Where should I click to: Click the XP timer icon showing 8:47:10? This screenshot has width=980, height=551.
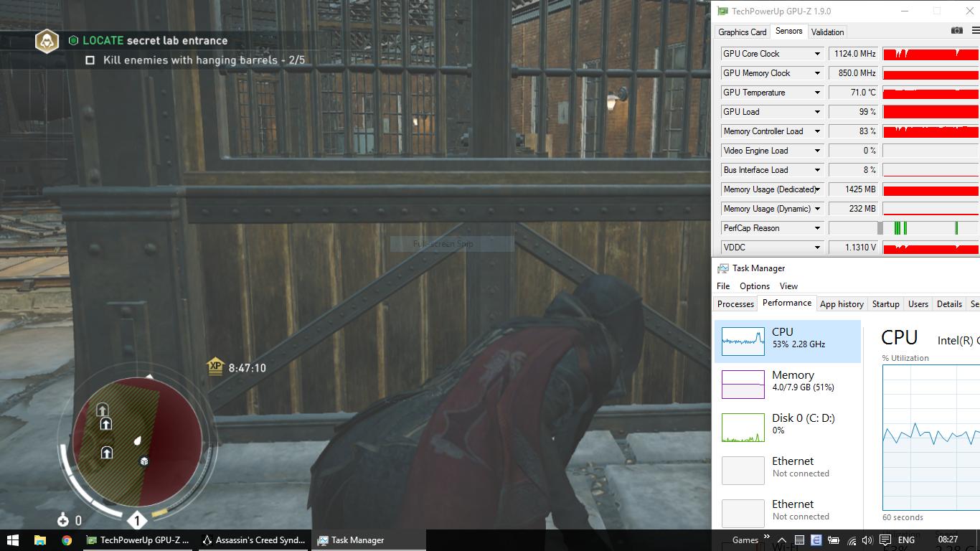click(215, 367)
